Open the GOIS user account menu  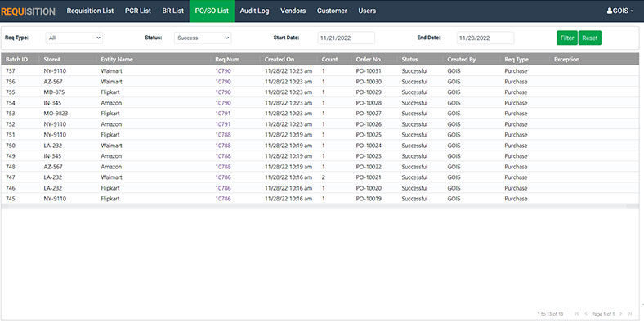pos(620,11)
